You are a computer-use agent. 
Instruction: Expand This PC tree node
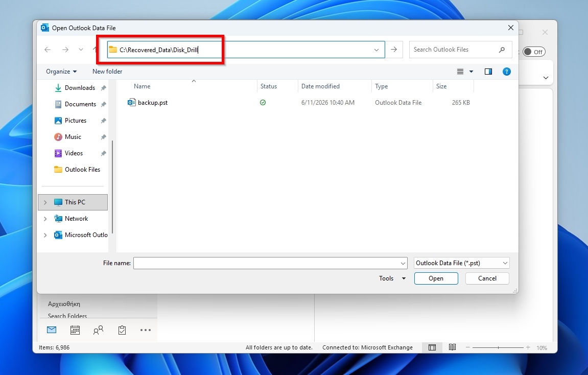45,202
